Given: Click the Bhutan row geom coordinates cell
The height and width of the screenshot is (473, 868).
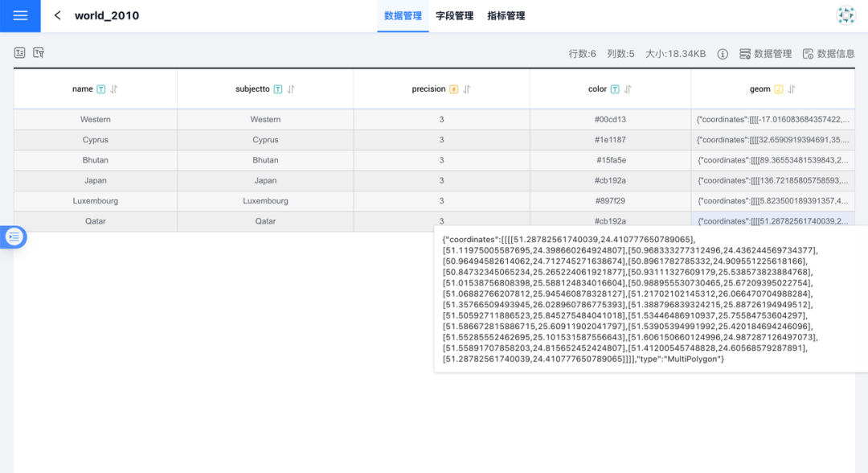Looking at the screenshot, I should click(773, 160).
